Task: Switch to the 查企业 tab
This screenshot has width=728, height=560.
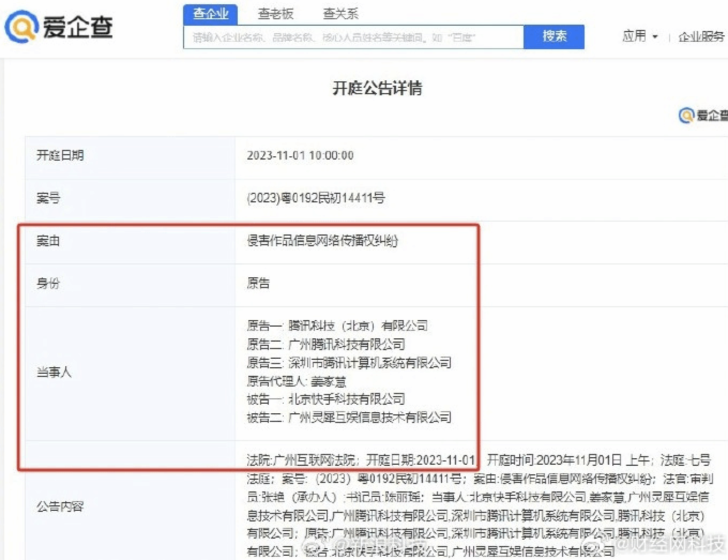Action: 210,13
